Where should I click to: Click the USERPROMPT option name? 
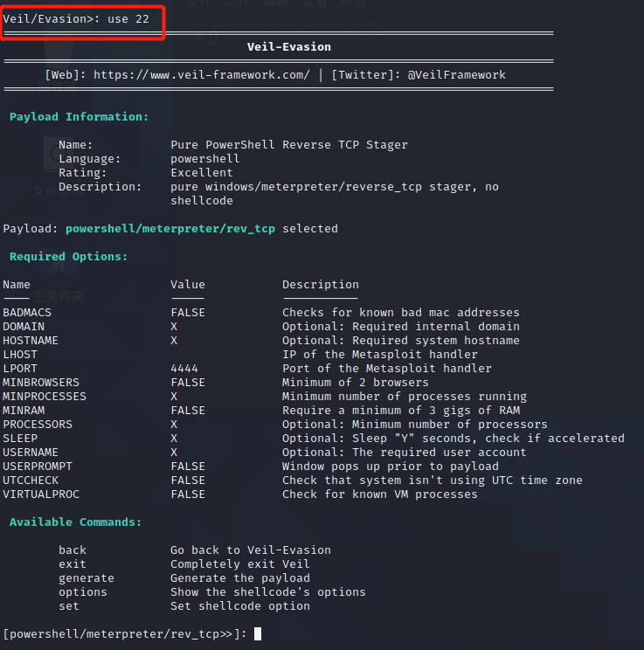[38, 467]
